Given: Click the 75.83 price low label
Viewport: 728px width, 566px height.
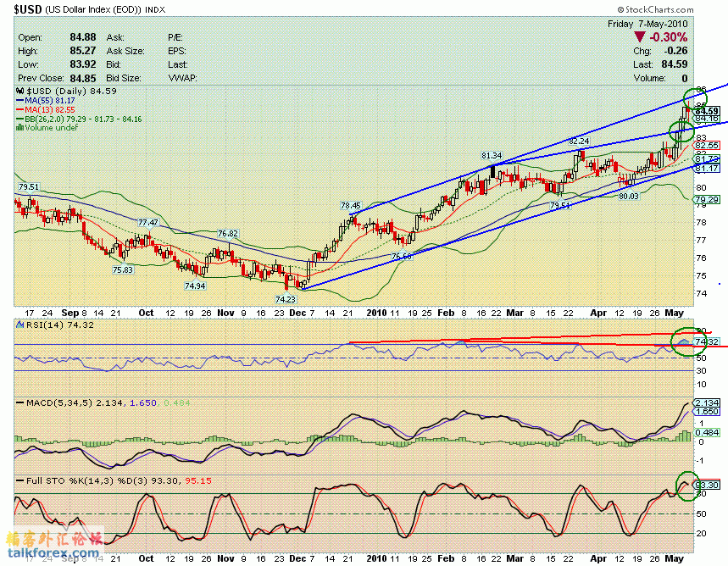Looking at the screenshot, I should [123, 269].
